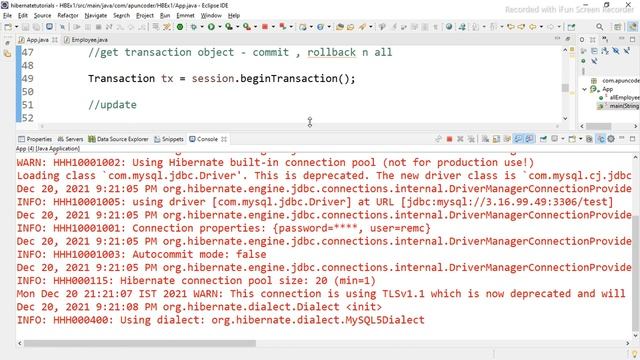Open dropdown arrow next to New icon
This screenshot has width=640, height=360.
pyautogui.click(x=17, y=27)
